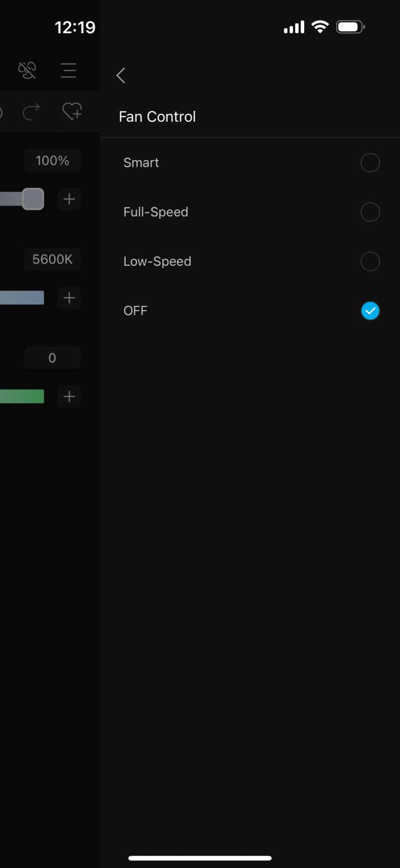
Task: Choose the Low-Speed option label
Action: point(157,261)
